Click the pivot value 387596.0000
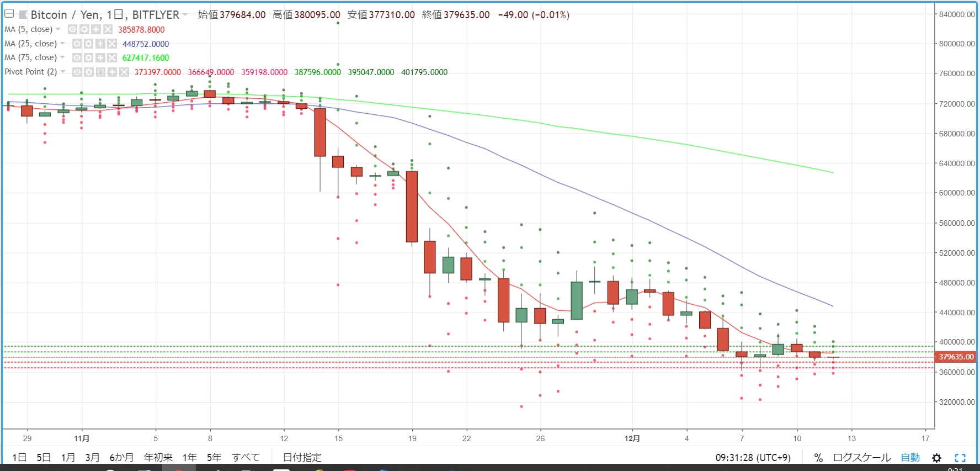This screenshot has width=980, height=471. 318,72
